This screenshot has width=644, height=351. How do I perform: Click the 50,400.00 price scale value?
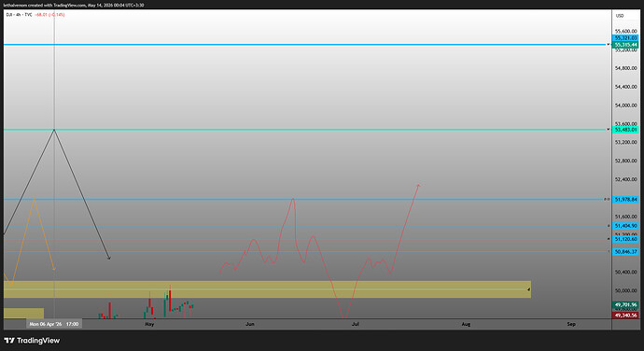coord(625,272)
